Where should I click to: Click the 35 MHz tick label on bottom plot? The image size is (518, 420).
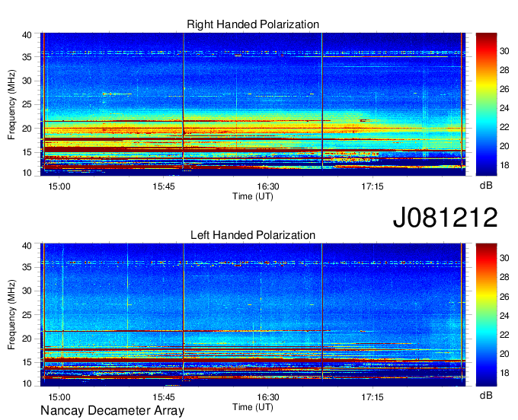click(x=27, y=267)
